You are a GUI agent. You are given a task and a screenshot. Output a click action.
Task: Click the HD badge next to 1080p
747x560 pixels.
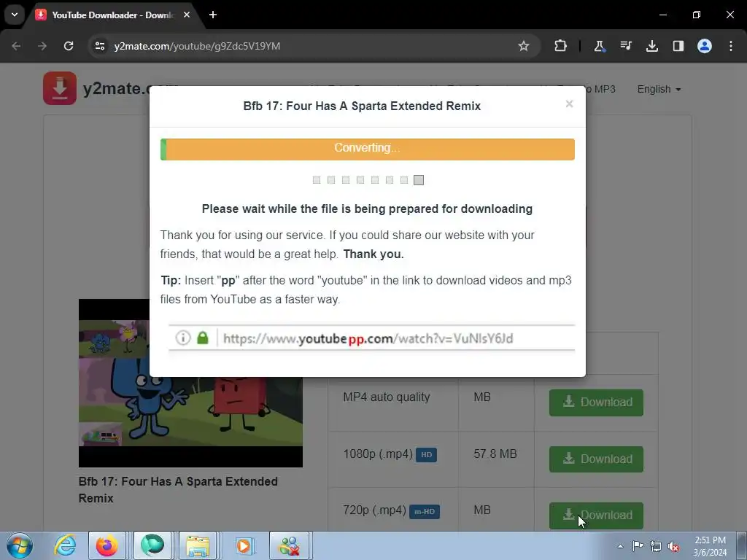[x=426, y=455]
